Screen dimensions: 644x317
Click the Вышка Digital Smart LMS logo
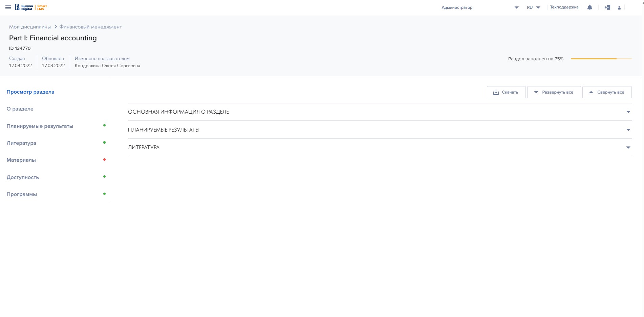pyautogui.click(x=31, y=7)
